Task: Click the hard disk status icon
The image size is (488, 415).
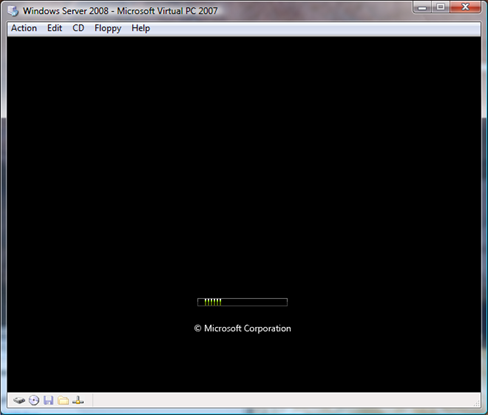Action: 19,400
